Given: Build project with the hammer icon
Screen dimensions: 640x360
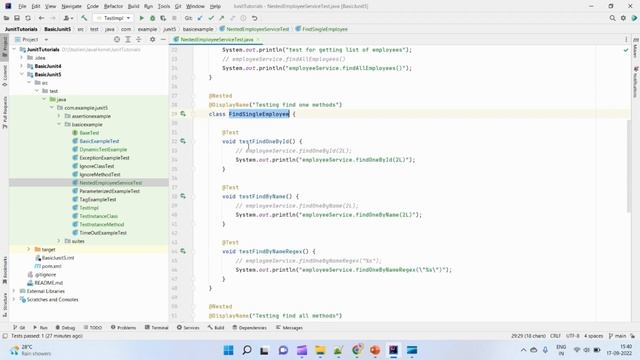Looking at the screenshot, I should [x=84, y=18].
